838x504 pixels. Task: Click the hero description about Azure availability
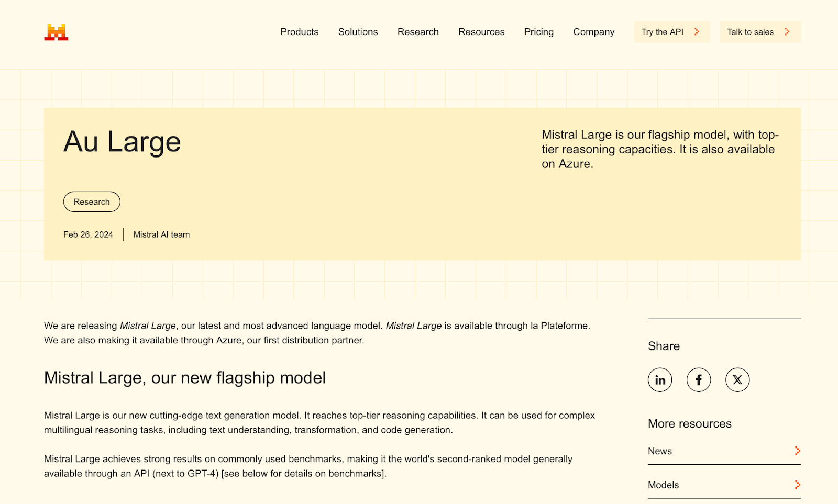(660, 149)
